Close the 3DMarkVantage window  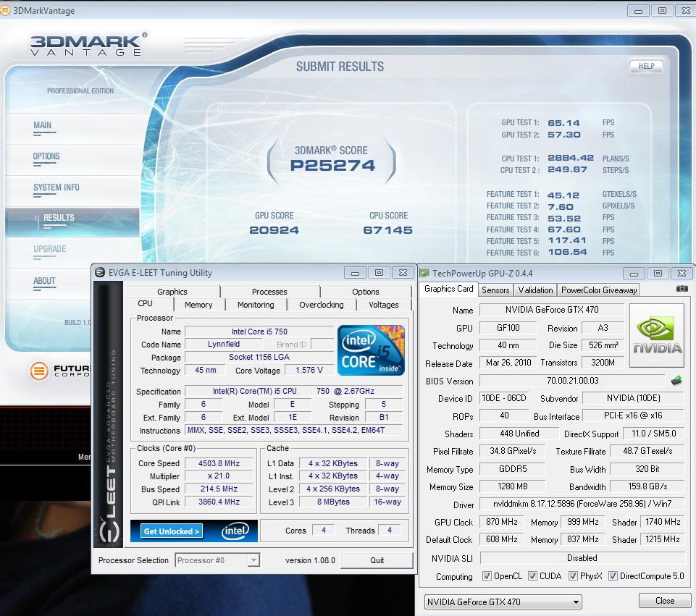(x=685, y=11)
